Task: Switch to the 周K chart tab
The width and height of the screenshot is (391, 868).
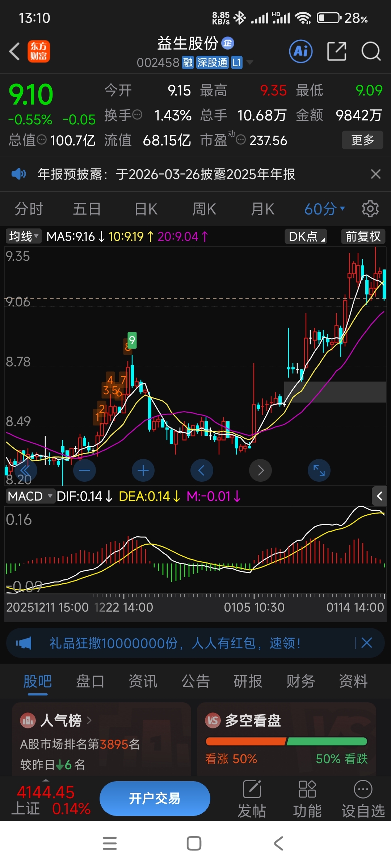Action: 204,209
